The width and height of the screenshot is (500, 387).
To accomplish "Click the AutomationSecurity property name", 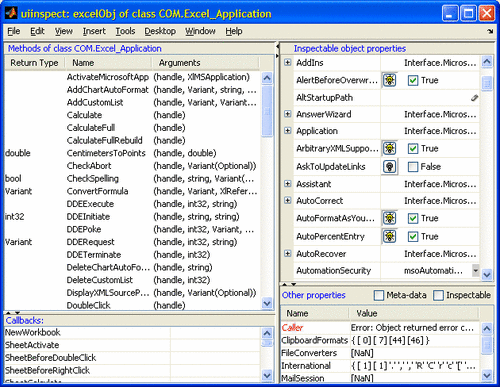I will pos(333,270).
